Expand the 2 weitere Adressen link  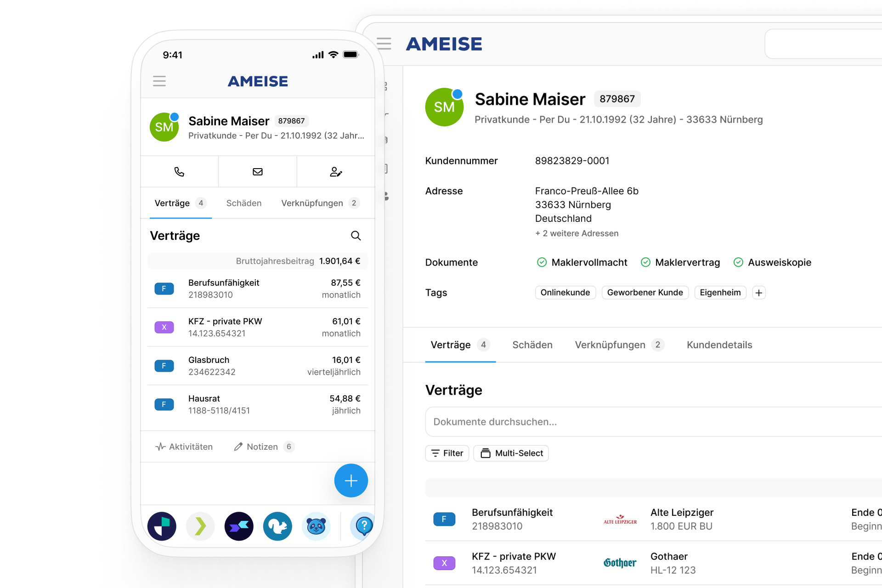point(577,233)
